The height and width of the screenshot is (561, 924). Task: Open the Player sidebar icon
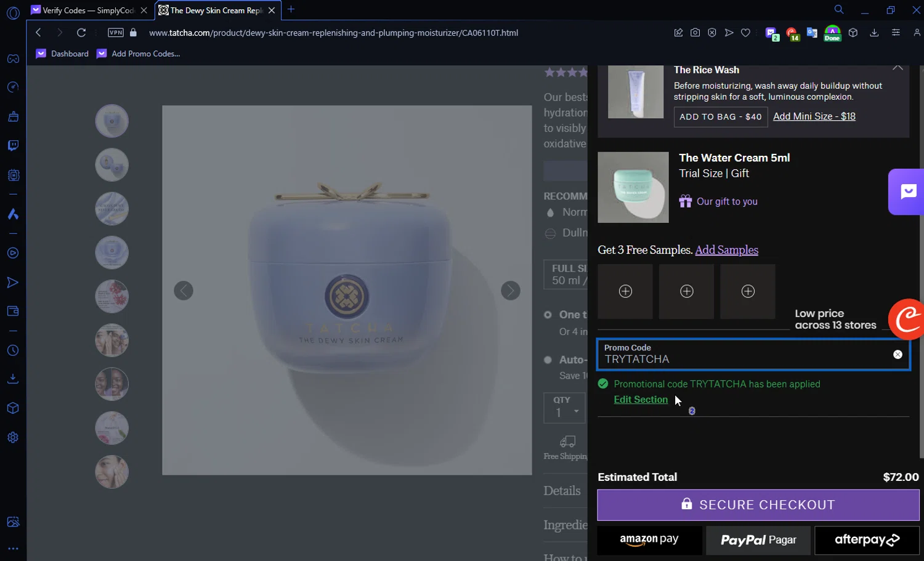pos(13,253)
